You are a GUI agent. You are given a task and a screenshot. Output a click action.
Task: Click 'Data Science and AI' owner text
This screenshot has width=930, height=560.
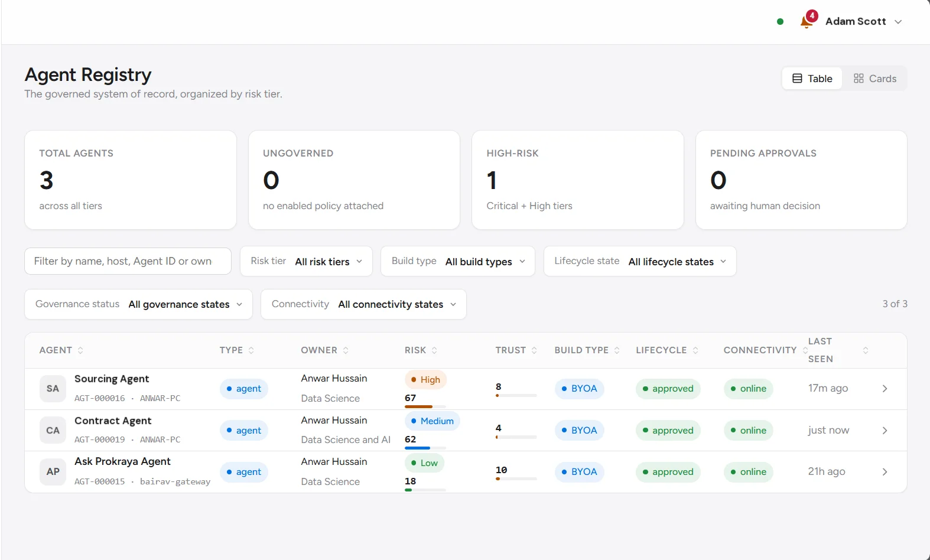pyautogui.click(x=346, y=439)
